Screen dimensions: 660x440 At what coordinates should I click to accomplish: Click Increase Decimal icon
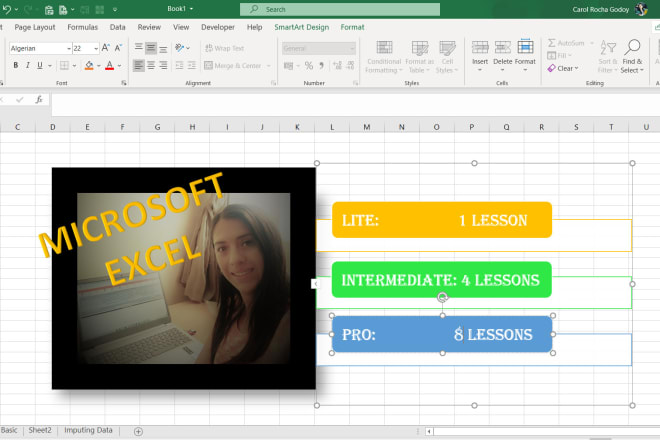click(x=337, y=66)
